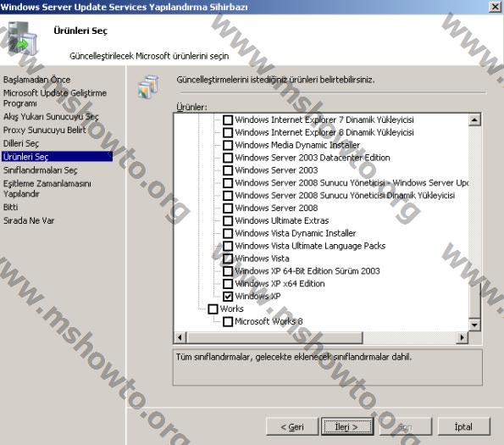
Task: Select highlighted Ürünleri Seç step
Action: [x=58, y=157]
